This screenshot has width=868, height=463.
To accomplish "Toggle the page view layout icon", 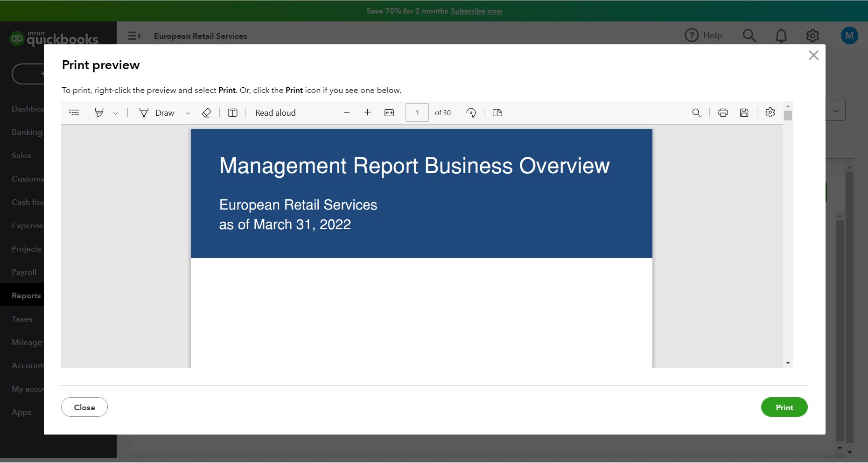I will pyautogui.click(x=497, y=112).
